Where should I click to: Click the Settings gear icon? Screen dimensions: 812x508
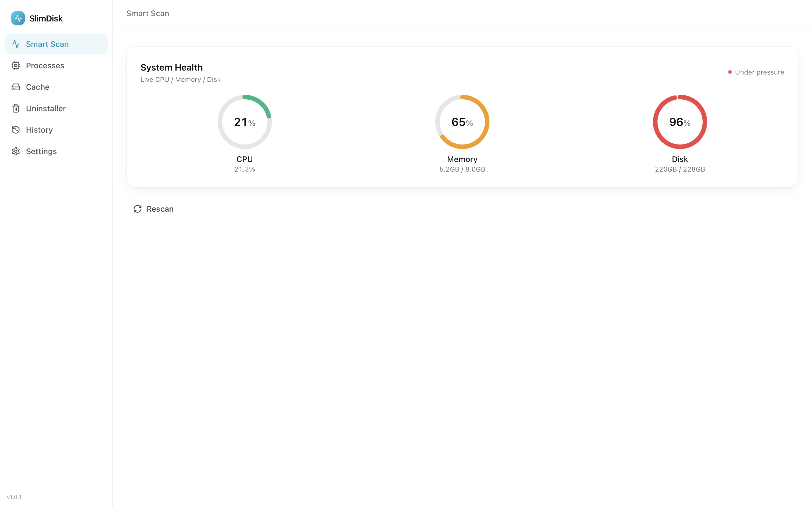pyautogui.click(x=16, y=152)
